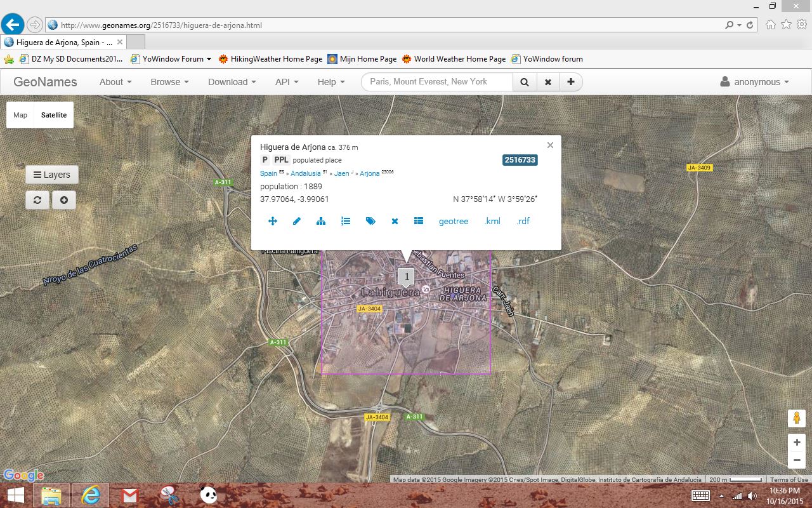Follow the Andalusia breadcrumb link

click(305, 173)
